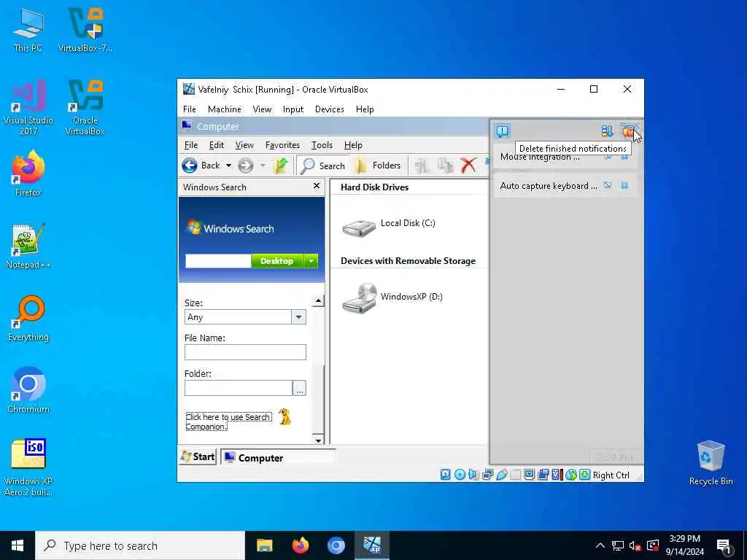Click the Forward arrow in Computer toolbar
747x560 pixels.
click(246, 166)
